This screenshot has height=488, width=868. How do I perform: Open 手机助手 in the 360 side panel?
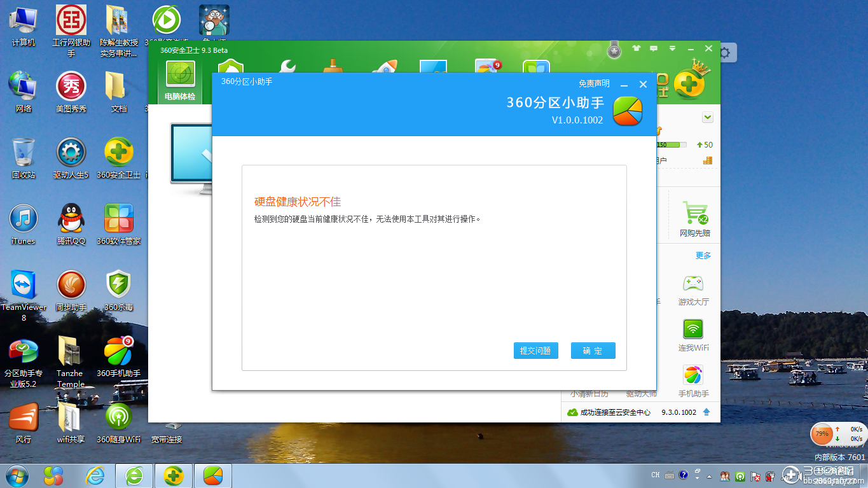coord(693,382)
